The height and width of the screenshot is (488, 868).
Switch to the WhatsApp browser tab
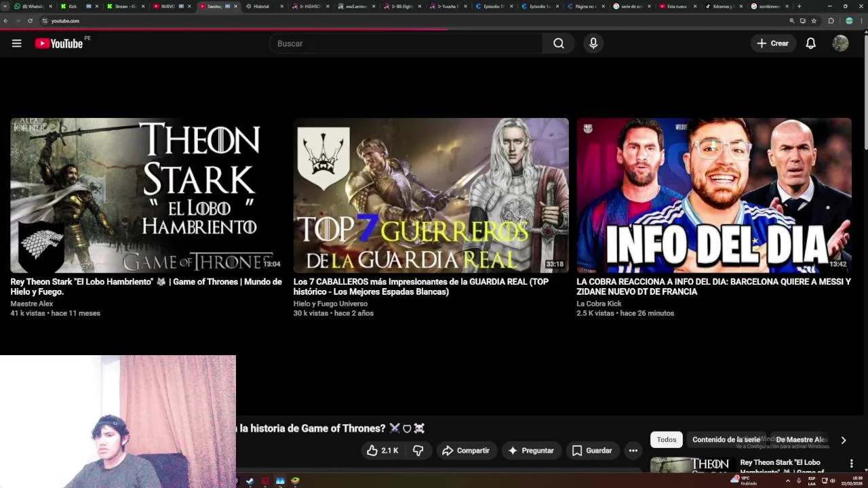click(33, 6)
